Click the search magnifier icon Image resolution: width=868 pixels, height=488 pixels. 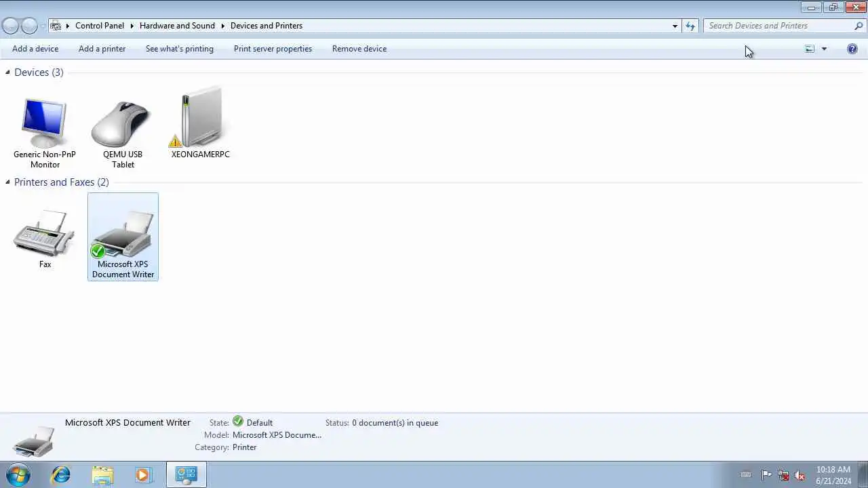(x=859, y=26)
